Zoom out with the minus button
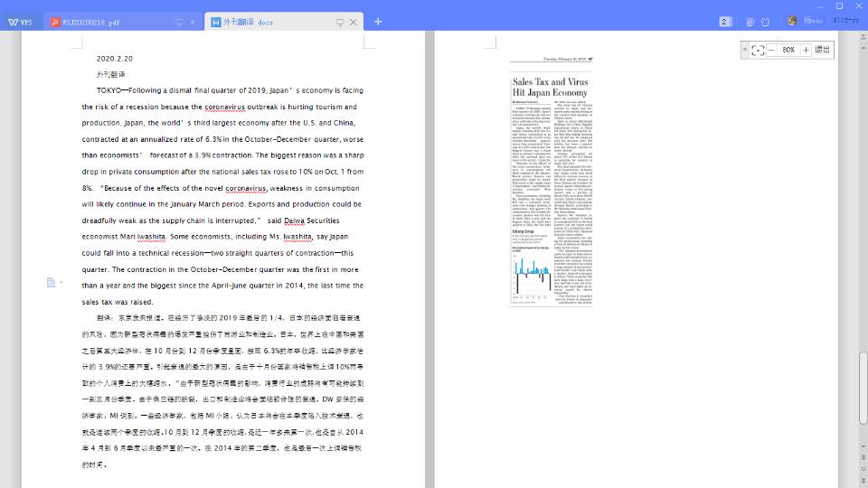Image resolution: width=868 pixels, height=488 pixels. click(771, 50)
